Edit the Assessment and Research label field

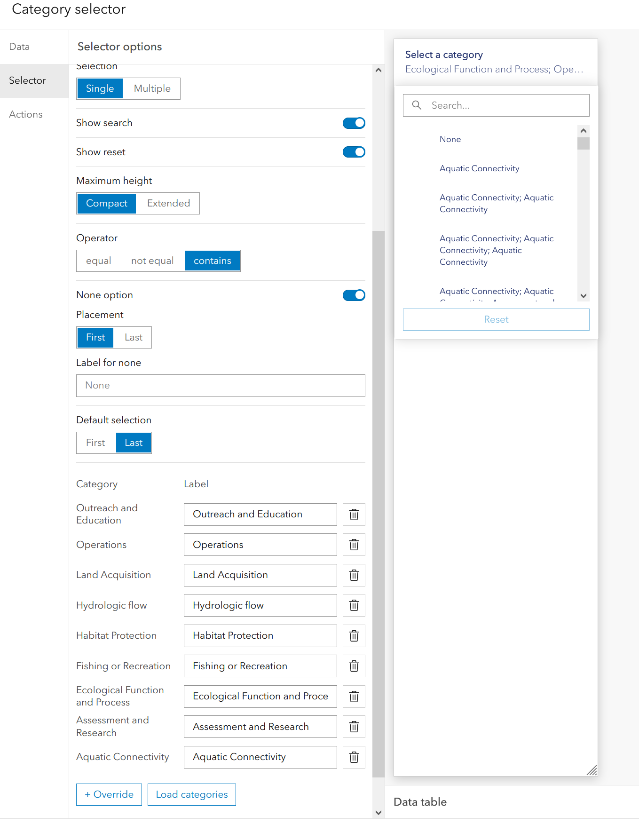click(260, 727)
